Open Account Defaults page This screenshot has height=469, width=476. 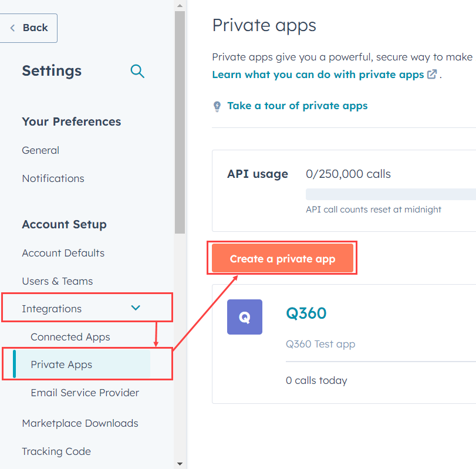click(x=63, y=253)
